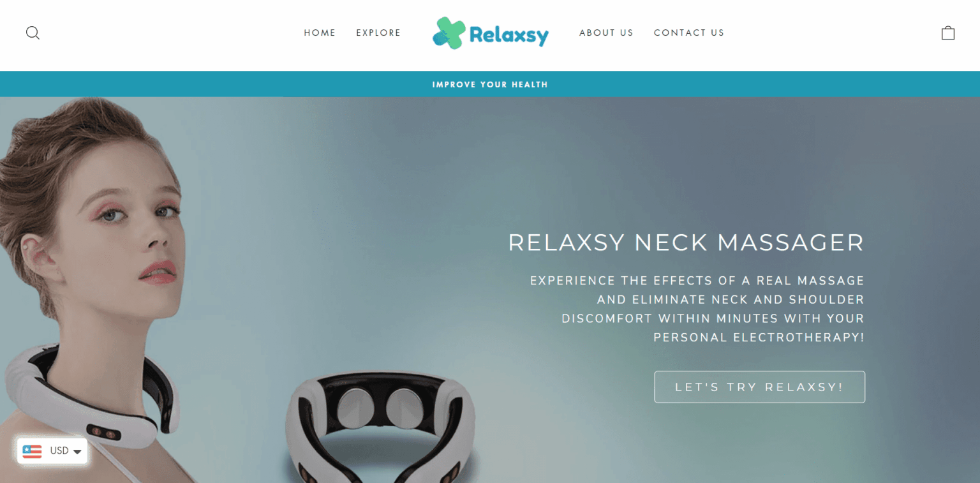Viewport: 980px width, 483px height.
Task: Open the shopping bag cart icon
Action: pyautogui.click(x=948, y=33)
